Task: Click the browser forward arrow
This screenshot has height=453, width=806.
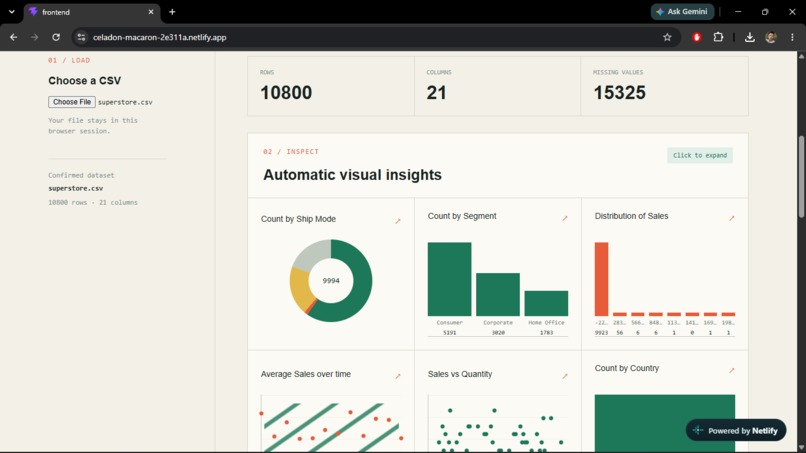Action: tap(34, 37)
